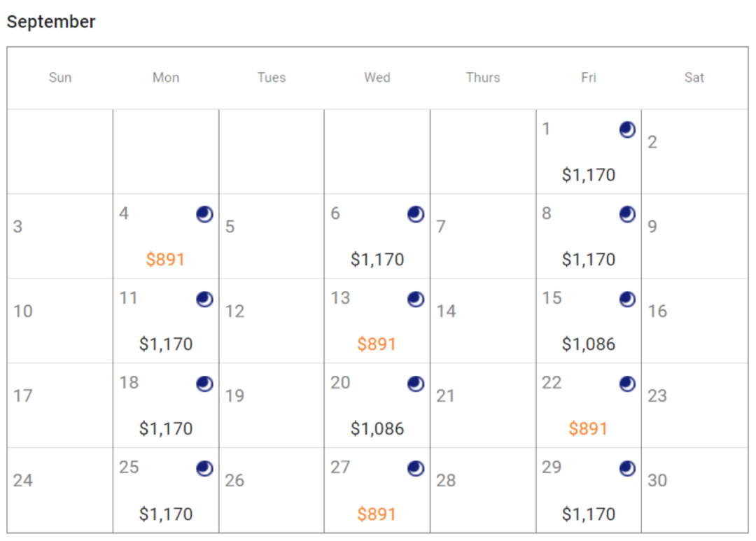
Task: Click the moon icon on September 25
Action: [204, 468]
